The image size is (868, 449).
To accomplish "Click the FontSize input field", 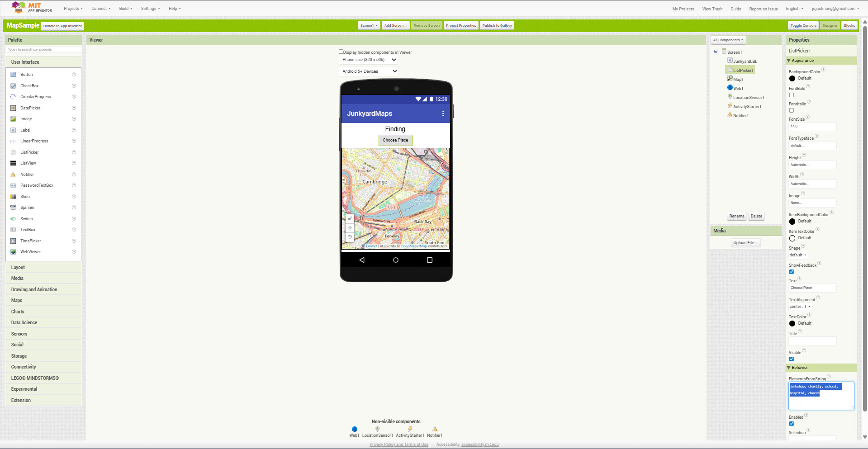I will click(x=812, y=127).
